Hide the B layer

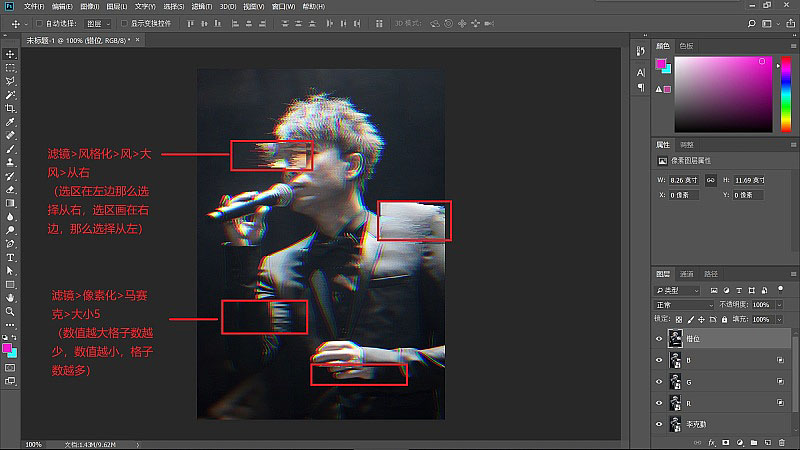tap(659, 360)
